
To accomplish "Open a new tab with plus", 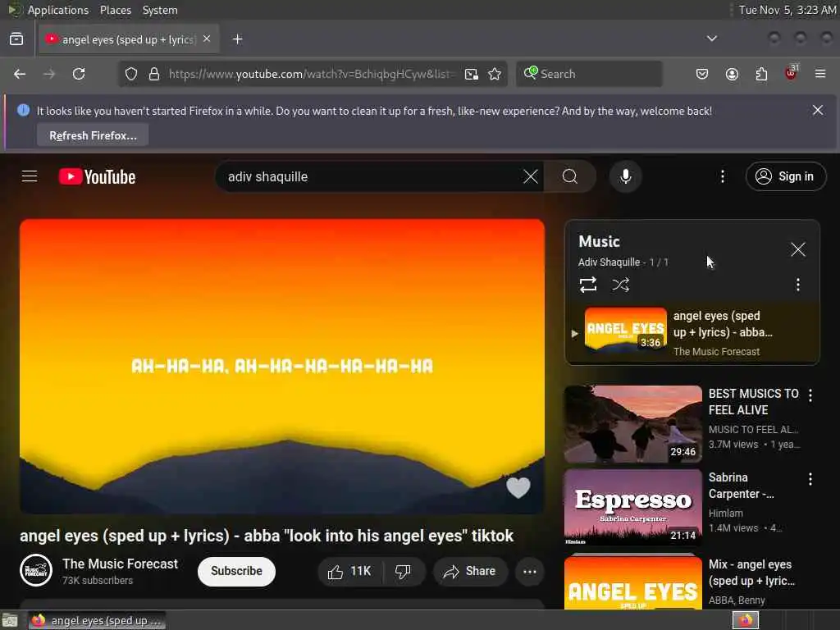I will click(x=238, y=39).
